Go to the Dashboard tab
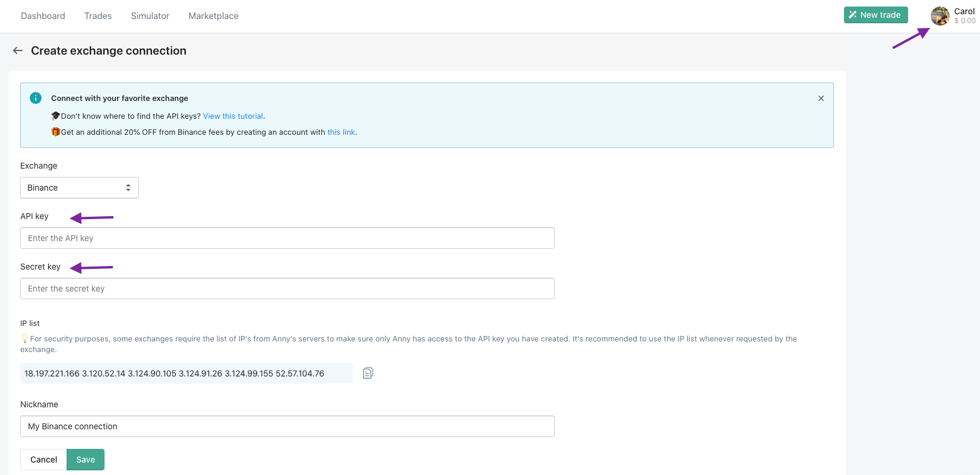Screen dimensions: 980x475 click(43, 16)
